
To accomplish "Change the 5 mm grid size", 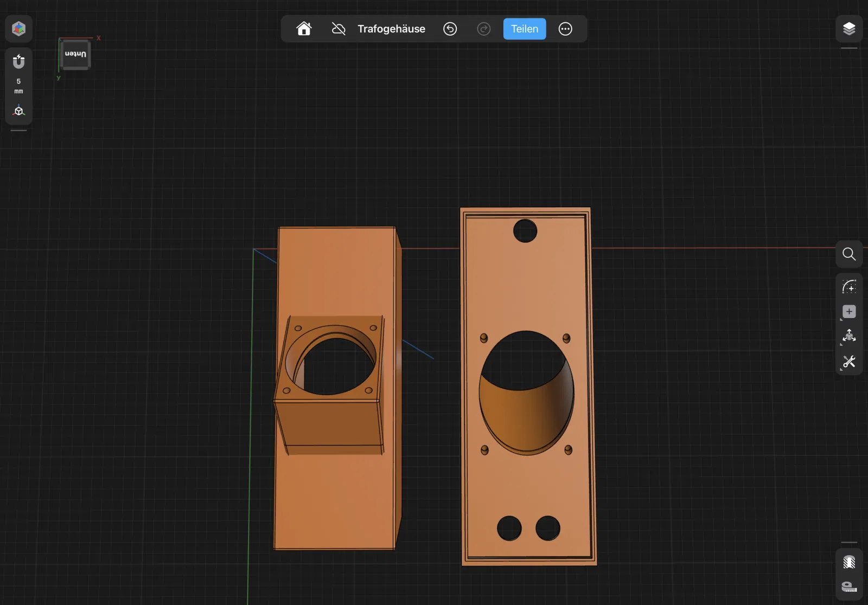I will [x=18, y=86].
